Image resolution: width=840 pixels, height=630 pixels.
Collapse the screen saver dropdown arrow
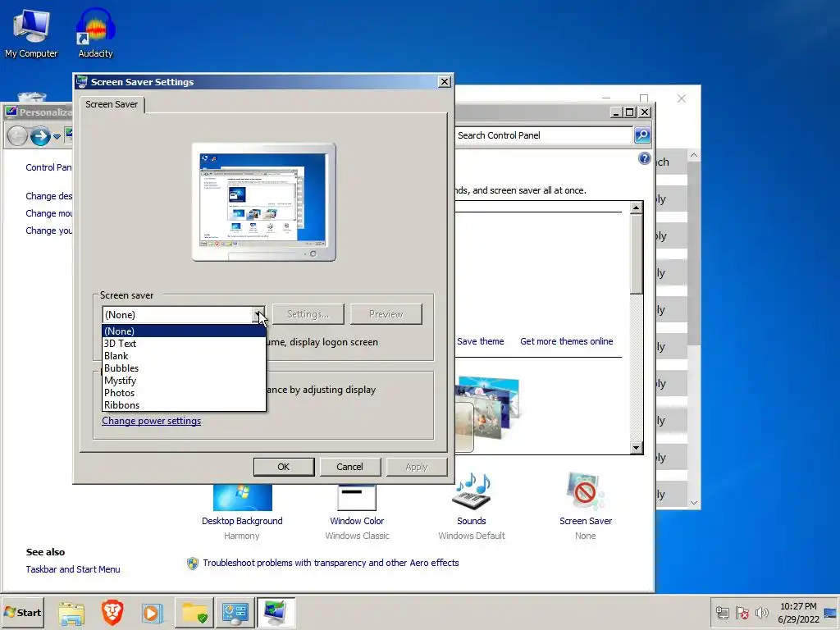(x=258, y=314)
